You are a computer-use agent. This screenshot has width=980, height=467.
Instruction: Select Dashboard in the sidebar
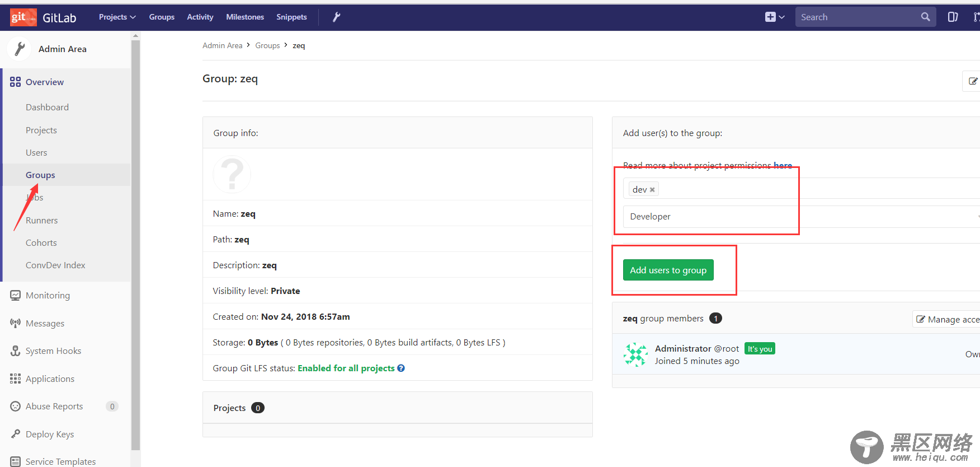[47, 107]
